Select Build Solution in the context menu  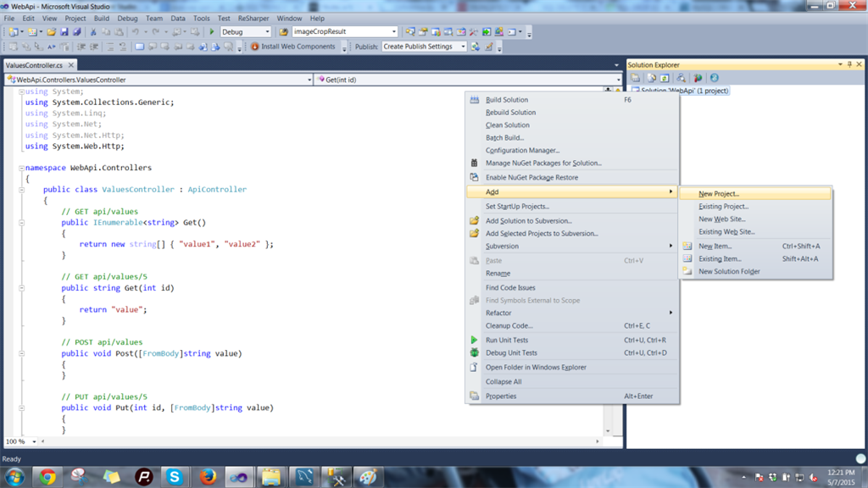point(507,100)
